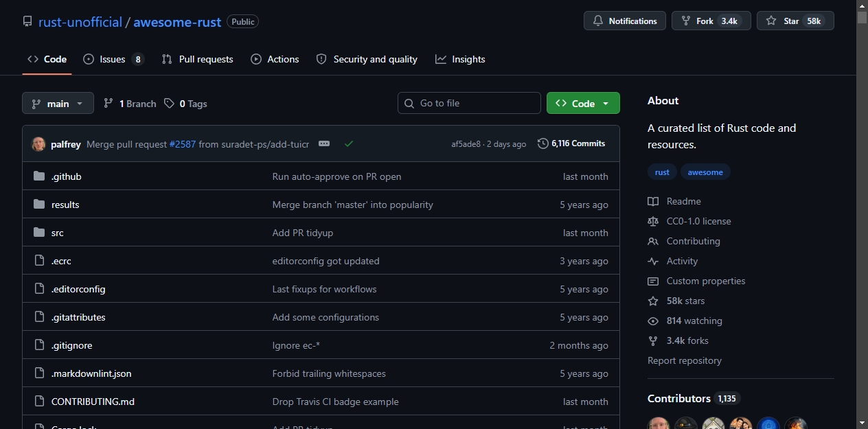The image size is (868, 429).
Task: Open the .markdownlint.json file name
Action: pos(91,373)
